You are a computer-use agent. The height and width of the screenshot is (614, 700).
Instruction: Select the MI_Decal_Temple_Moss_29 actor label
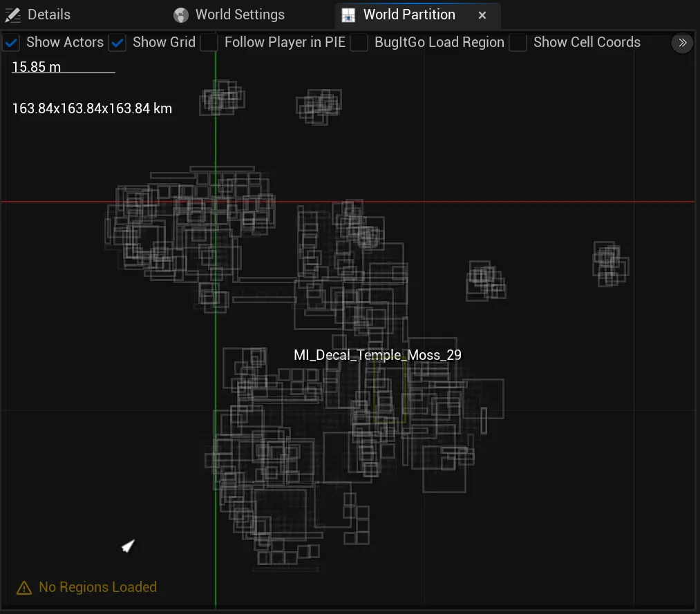(377, 355)
